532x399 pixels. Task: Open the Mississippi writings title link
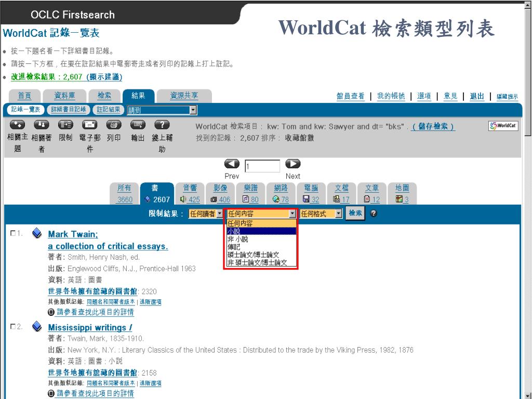(x=90, y=327)
